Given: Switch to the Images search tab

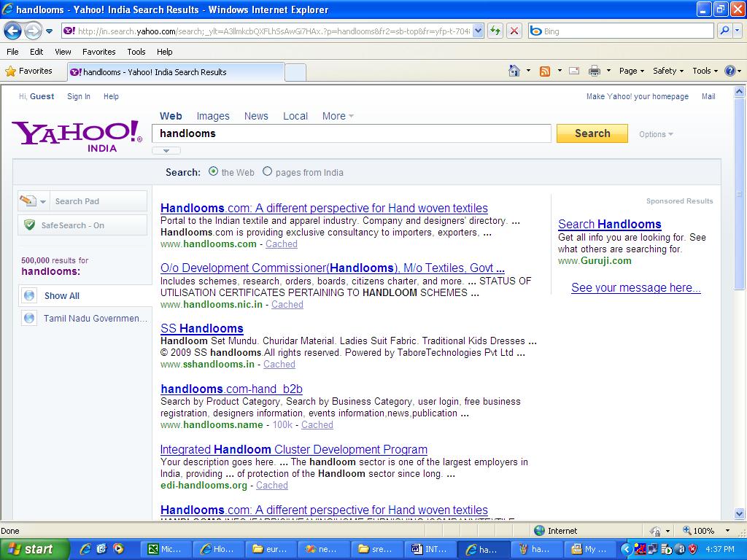Looking at the screenshot, I should pyautogui.click(x=213, y=116).
